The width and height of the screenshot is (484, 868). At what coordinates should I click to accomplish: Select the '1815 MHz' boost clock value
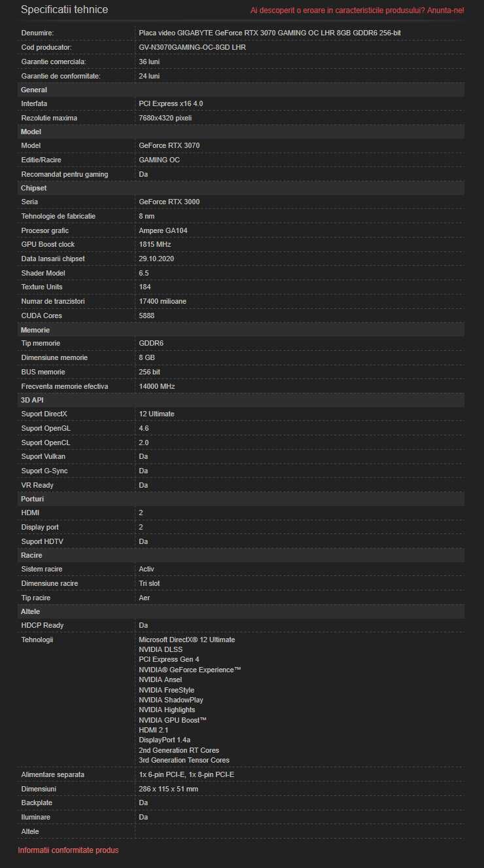[x=155, y=244]
